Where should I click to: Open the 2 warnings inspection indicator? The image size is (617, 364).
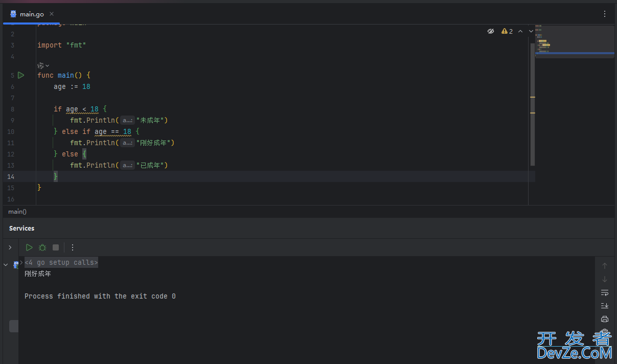[x=507, y=31]
